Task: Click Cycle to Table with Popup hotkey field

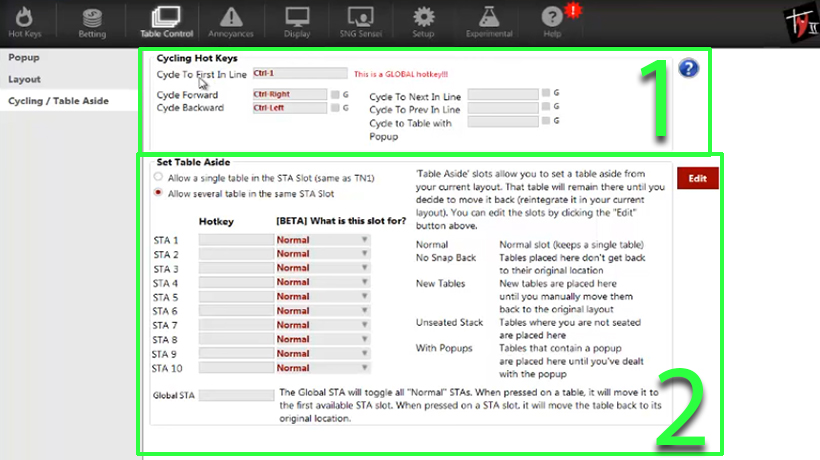Action: (503, 121)
